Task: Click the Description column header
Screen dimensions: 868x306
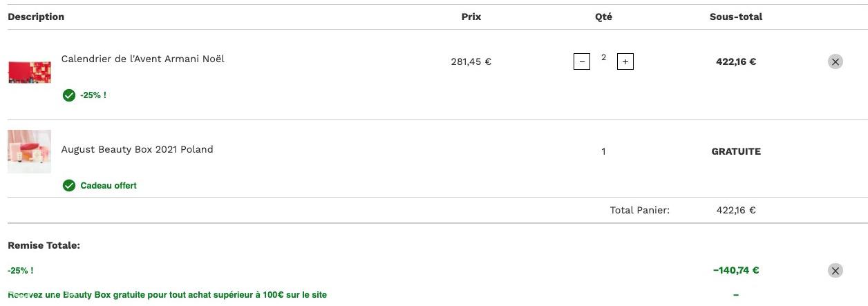Action: click(x=36, y=17)
